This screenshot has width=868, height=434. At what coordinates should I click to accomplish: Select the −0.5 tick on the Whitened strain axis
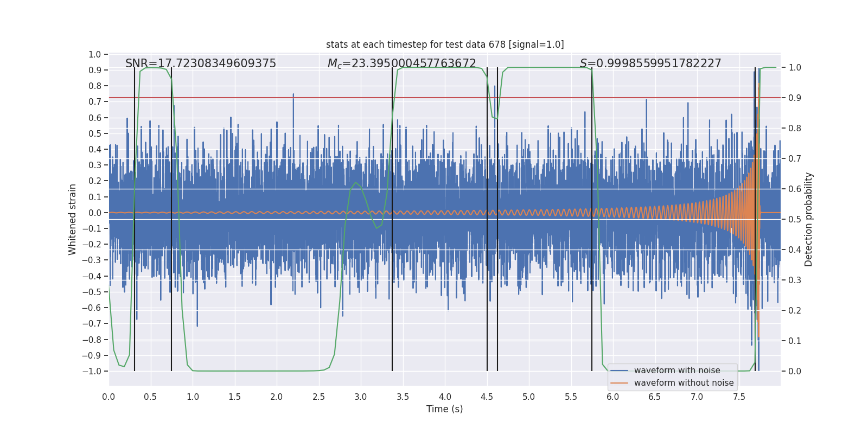click(92, 292)
